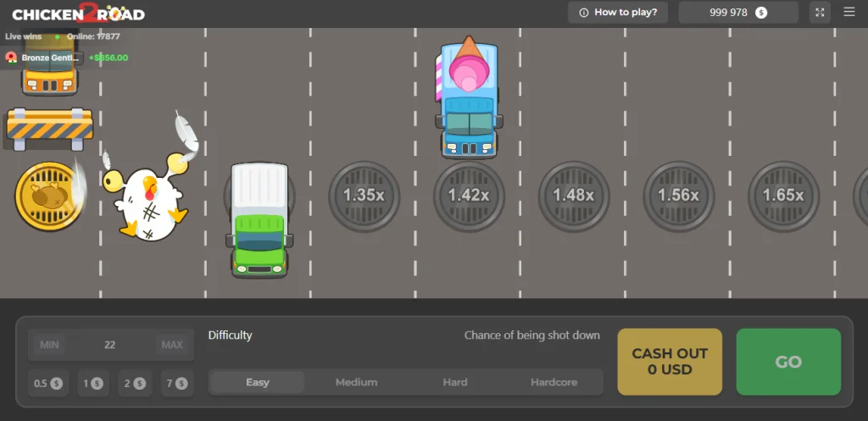Click the Difficulty label
This screenshot has height=421, width=868.
click(231, 335)
